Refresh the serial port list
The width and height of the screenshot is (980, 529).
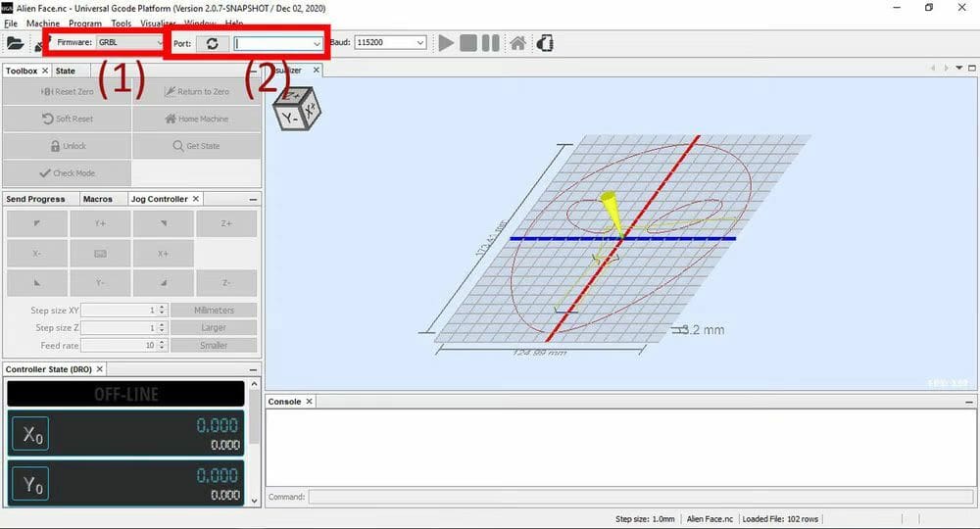[x=211, y=43]
